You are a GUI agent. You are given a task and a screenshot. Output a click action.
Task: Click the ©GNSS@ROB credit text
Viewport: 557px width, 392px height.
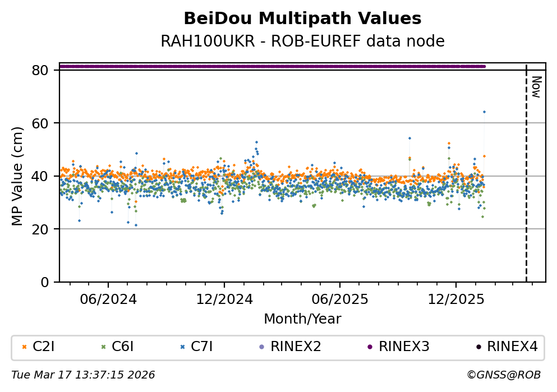point(503,375)
